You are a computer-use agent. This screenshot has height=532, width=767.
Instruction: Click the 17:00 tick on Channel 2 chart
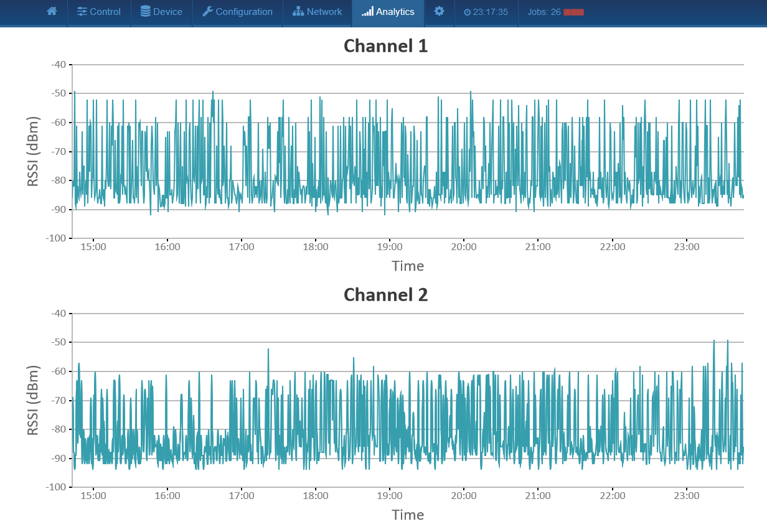tap(242, 496)
